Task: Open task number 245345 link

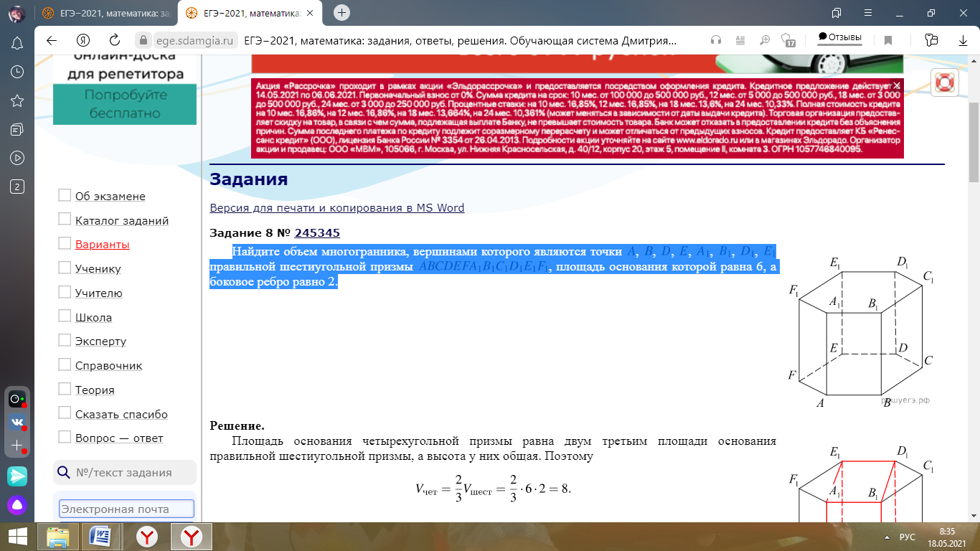Action: 317,233
